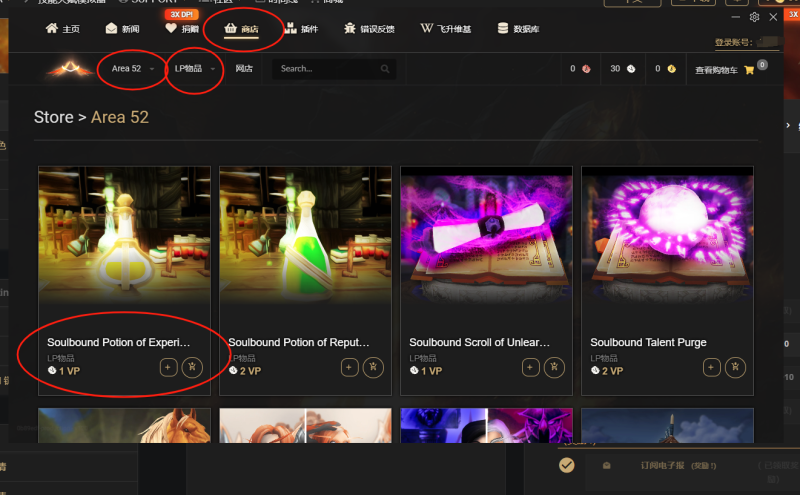Open the addons tab 插件
800x495 pixels.
pos(302,29)
